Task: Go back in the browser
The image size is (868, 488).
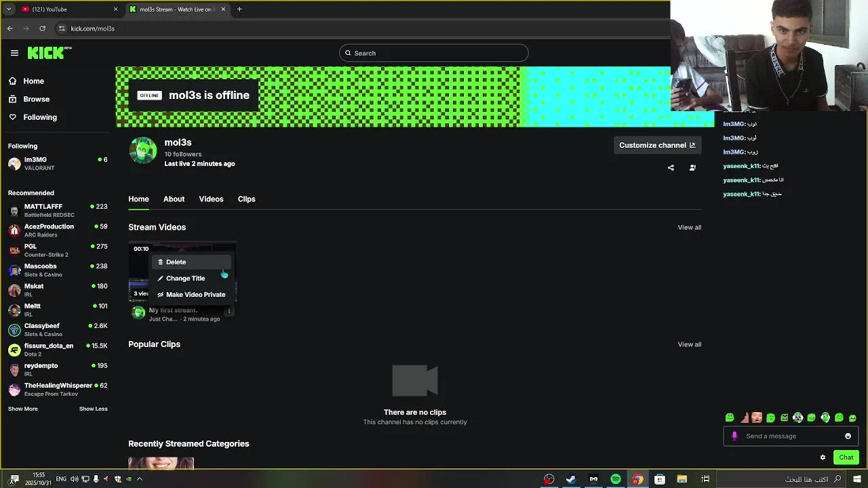Action: point(9,28)
